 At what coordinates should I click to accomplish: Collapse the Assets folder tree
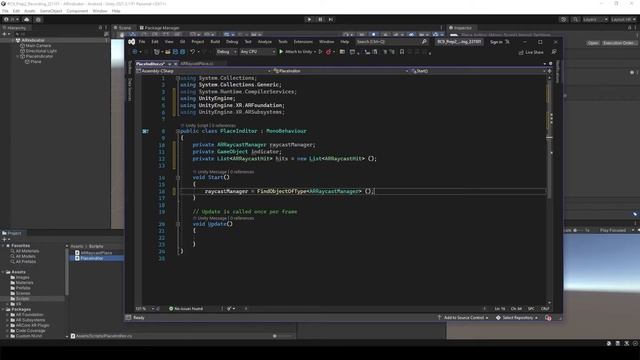[x=3, y=272]
